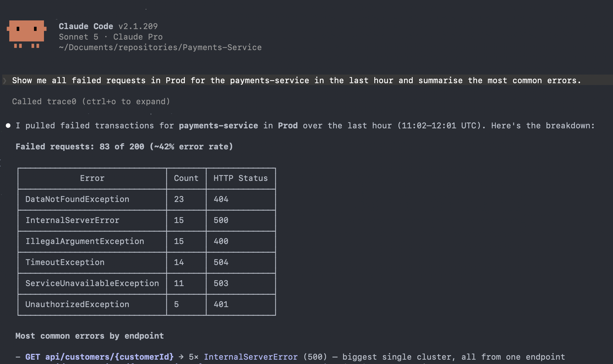Click the ServiceUnavailableException table cell

[x=92, y=284]
